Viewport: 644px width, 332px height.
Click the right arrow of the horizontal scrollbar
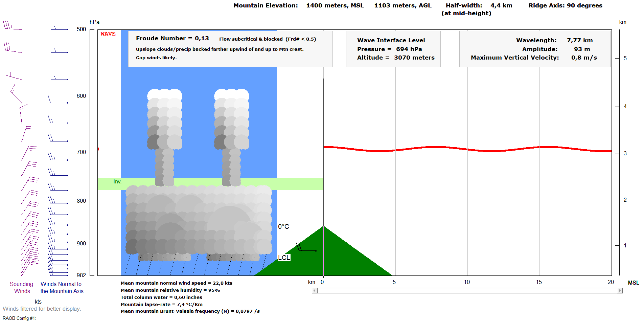tap(620, 290)
